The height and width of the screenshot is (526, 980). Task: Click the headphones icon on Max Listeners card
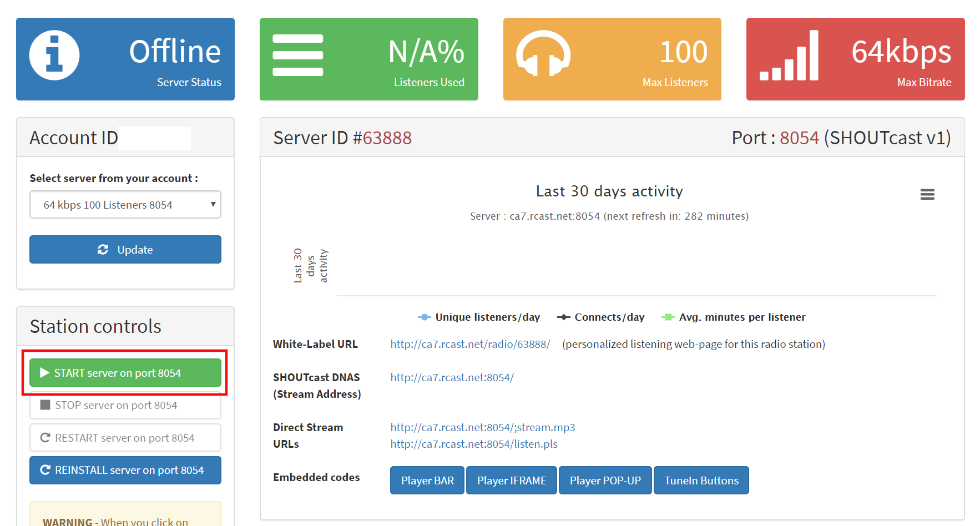tap(543, 54)
